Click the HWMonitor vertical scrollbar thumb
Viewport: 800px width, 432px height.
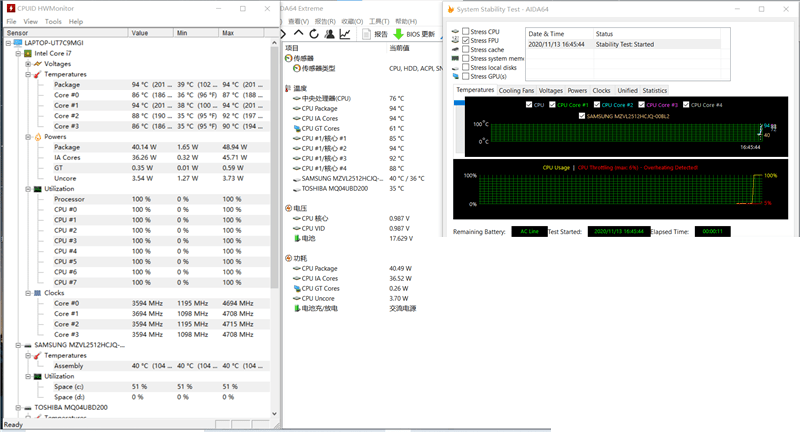[x=274, y=168]
